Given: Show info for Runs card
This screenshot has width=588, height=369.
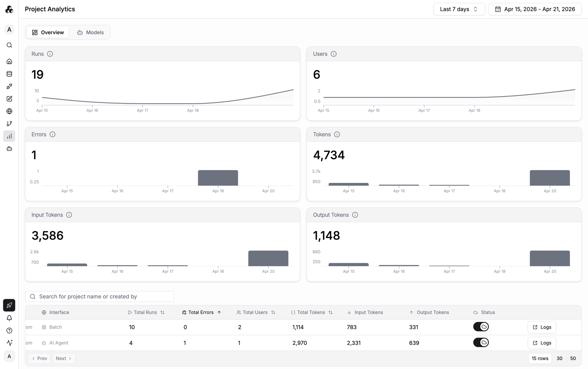Looking at the screenshot, I should (50, 54).
